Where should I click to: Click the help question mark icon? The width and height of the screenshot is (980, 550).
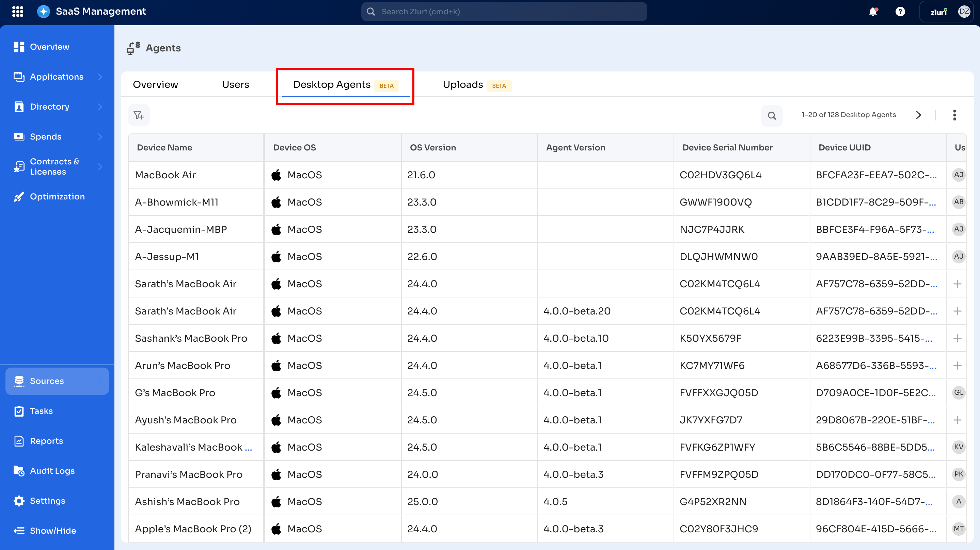click(900, 12)
